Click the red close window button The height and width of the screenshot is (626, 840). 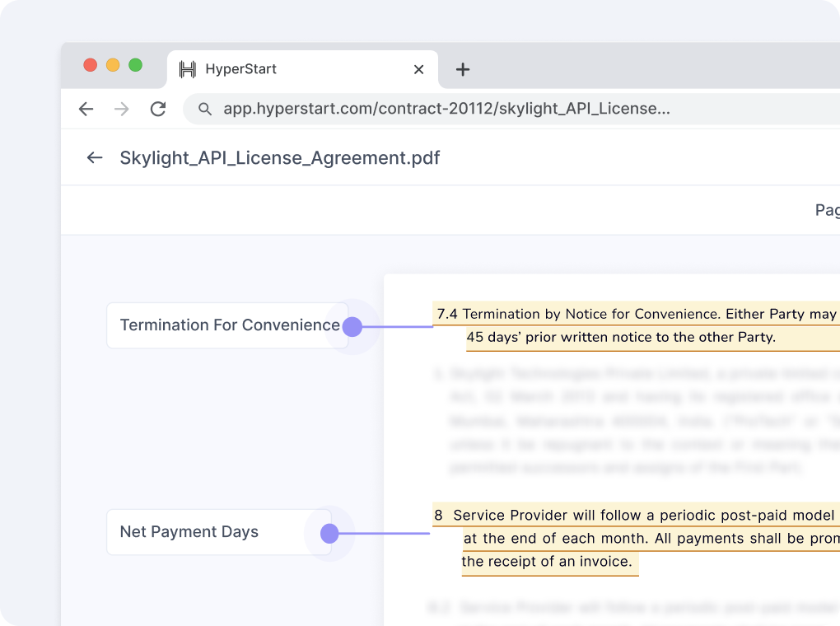[91, 65]
